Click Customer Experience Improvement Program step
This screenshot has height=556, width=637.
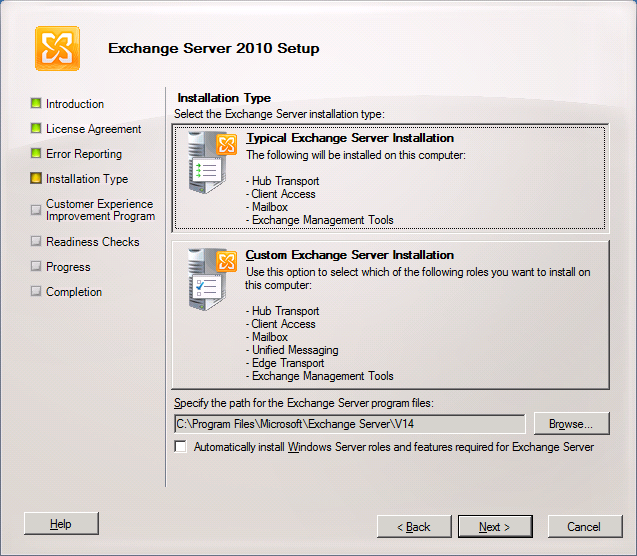[100, 210]
